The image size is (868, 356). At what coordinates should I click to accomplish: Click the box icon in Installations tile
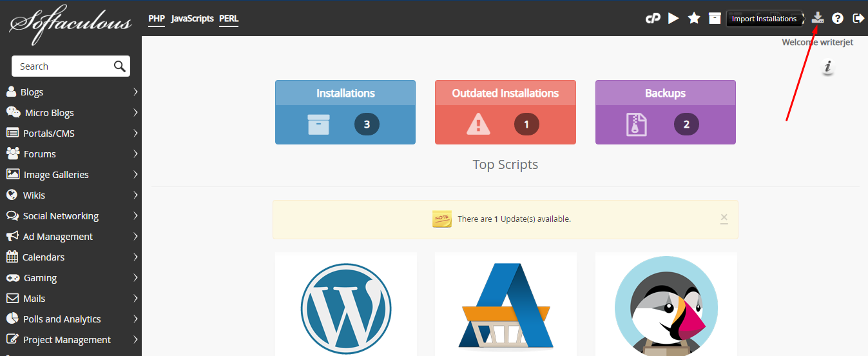click(318, 124)
